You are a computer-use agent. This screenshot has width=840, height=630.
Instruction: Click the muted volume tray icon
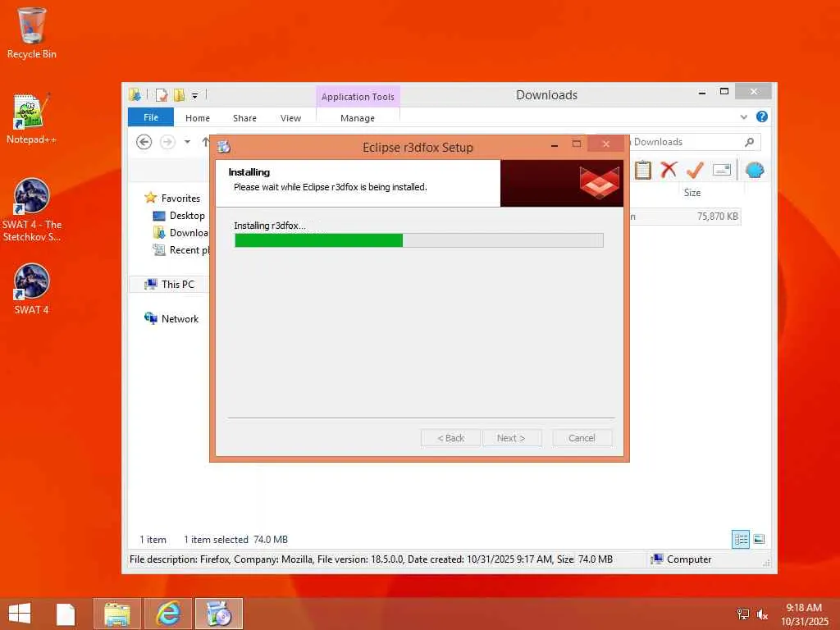coord(762,614)
